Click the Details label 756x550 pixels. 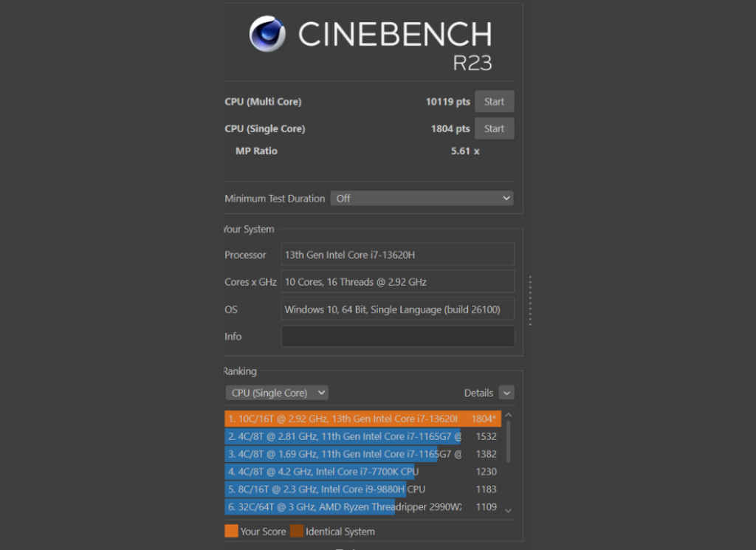(x=478, y=393)
